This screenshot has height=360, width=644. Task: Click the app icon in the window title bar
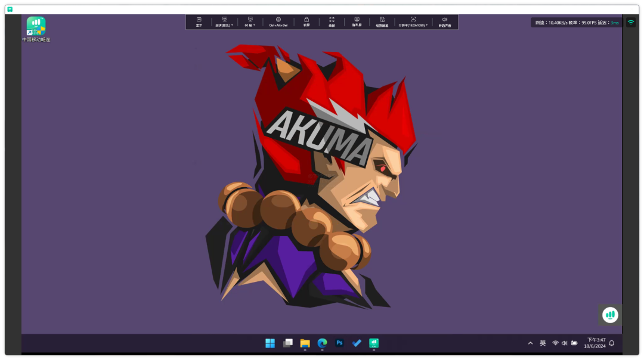10,9
